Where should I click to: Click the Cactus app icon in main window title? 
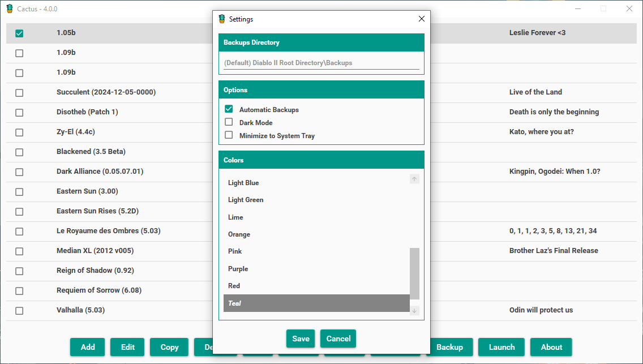[10, 8]
